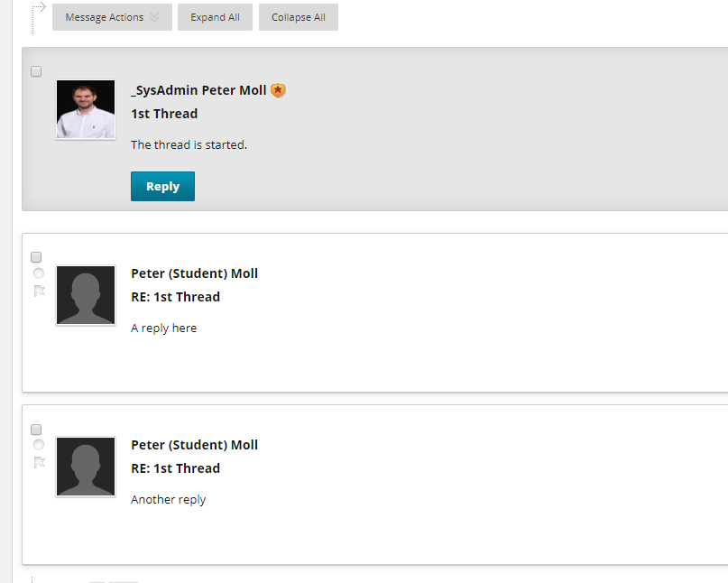Check the box for the 1st Thread post
The width and height of the screenshot is (728, 583).
36,71
